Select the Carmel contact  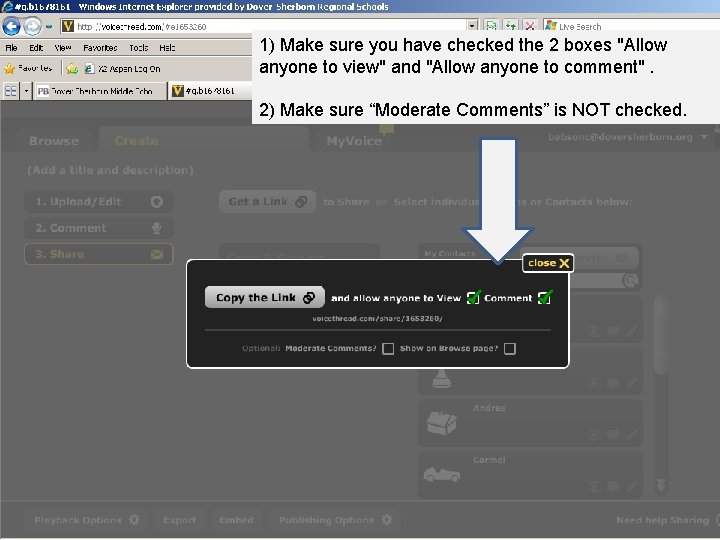coord(530,474)
